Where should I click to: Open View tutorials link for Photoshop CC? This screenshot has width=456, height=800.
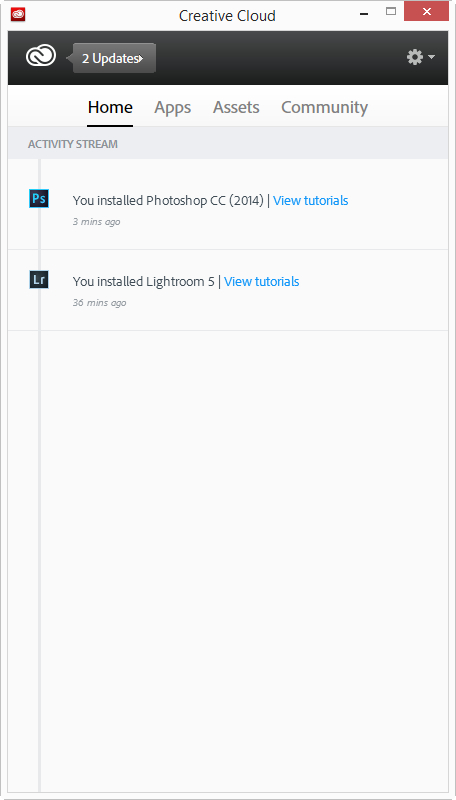tap(311, 201)
